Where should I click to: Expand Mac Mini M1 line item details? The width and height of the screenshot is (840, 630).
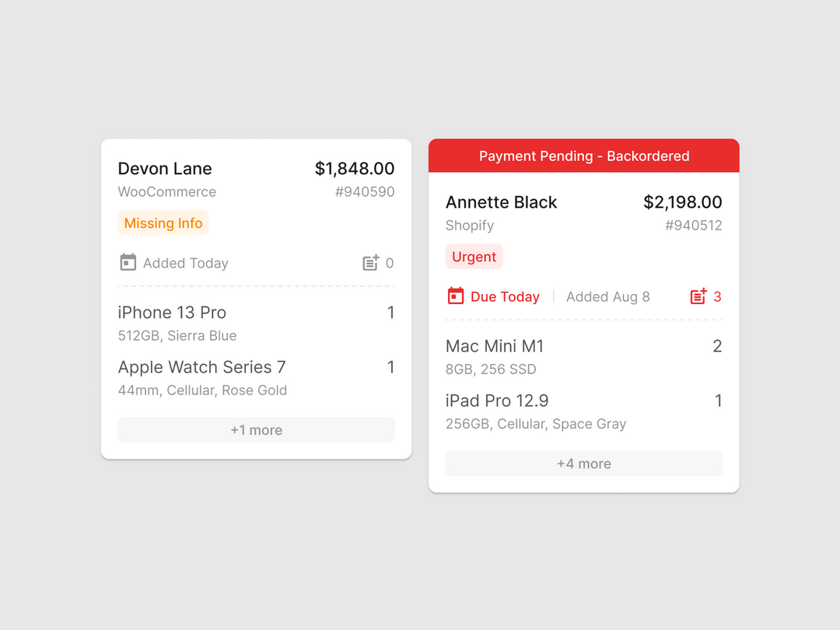coord(495,346)
